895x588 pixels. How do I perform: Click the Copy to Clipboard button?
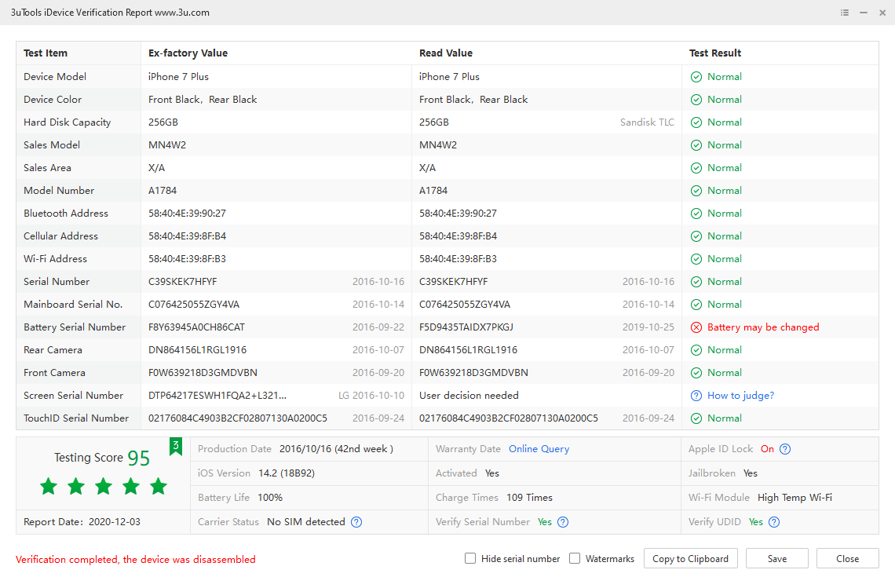coord(691,558)
